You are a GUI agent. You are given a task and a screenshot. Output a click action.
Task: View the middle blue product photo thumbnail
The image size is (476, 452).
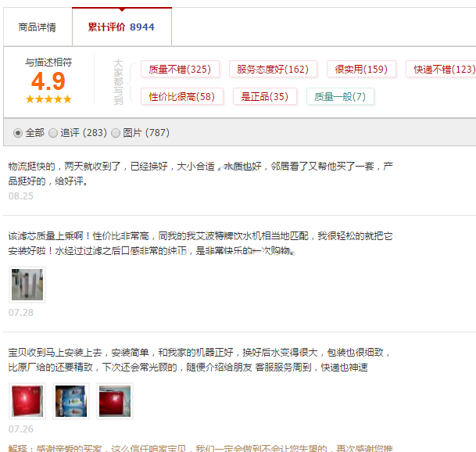[70, 401]
